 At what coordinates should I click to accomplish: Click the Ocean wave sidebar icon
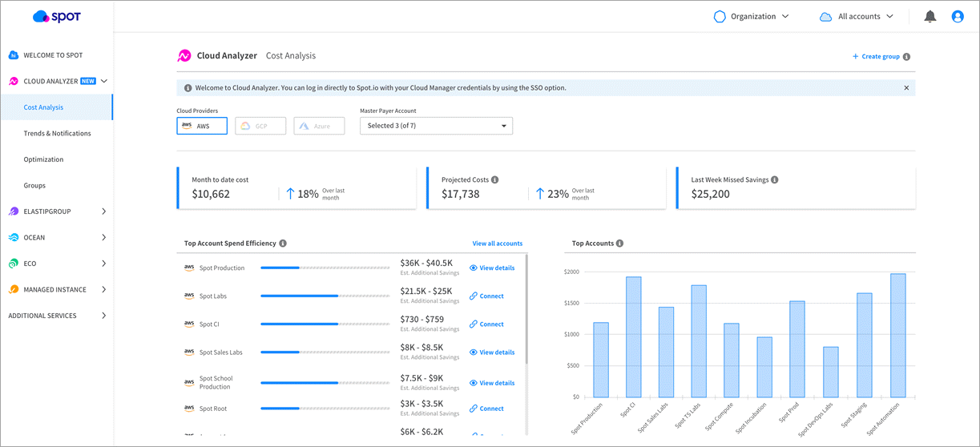pos(14,237)
